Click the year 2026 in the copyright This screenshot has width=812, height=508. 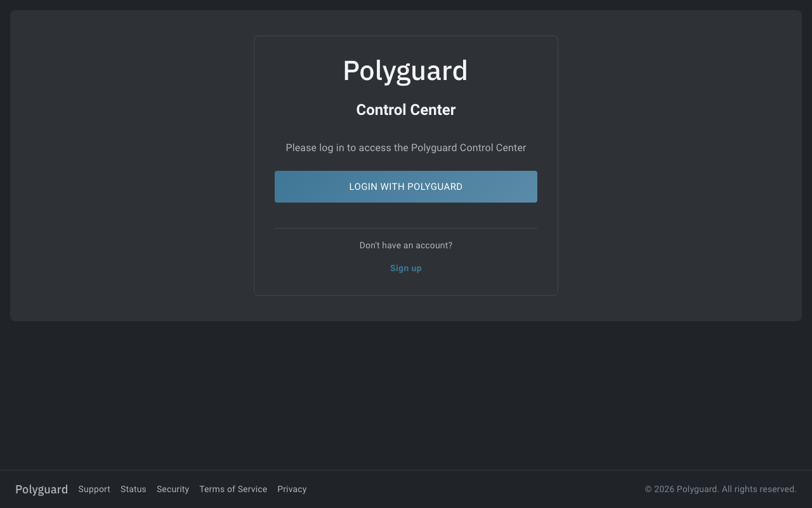click(x=665, y=489)
